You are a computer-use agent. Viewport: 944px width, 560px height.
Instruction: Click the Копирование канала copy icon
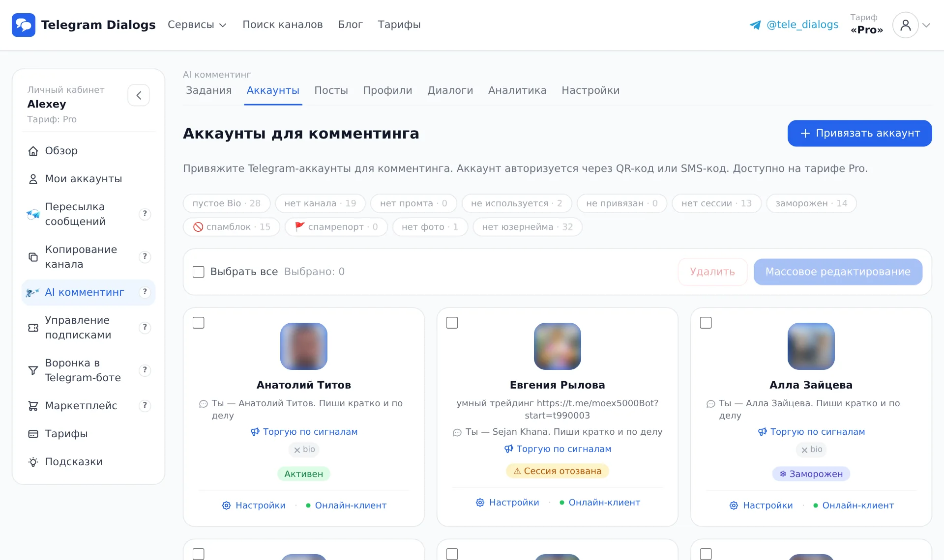click(33, 257)
